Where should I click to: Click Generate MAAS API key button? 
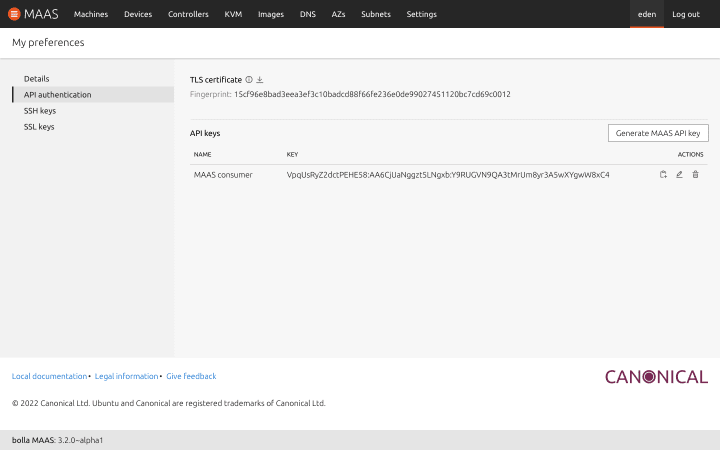pos(658,133)
